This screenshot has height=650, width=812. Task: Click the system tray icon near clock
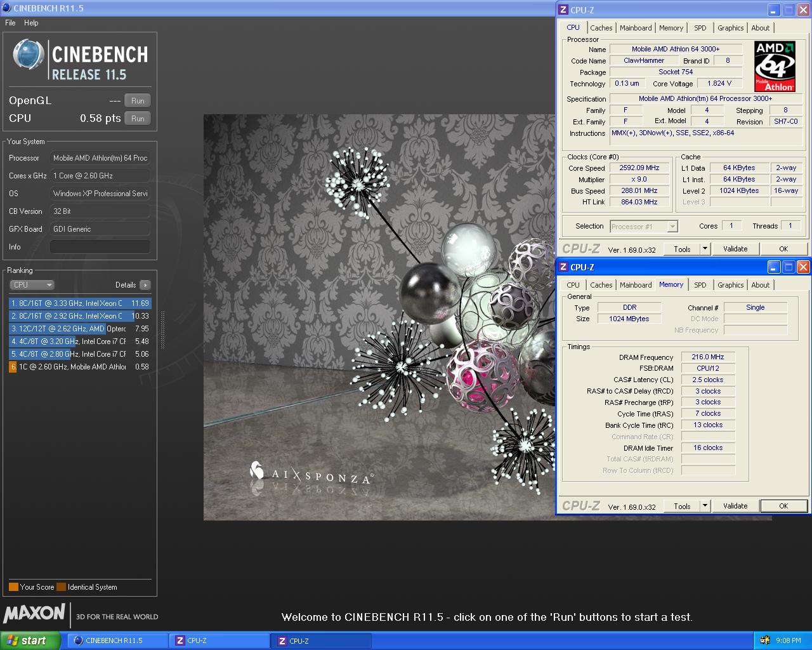pos(765,640)
